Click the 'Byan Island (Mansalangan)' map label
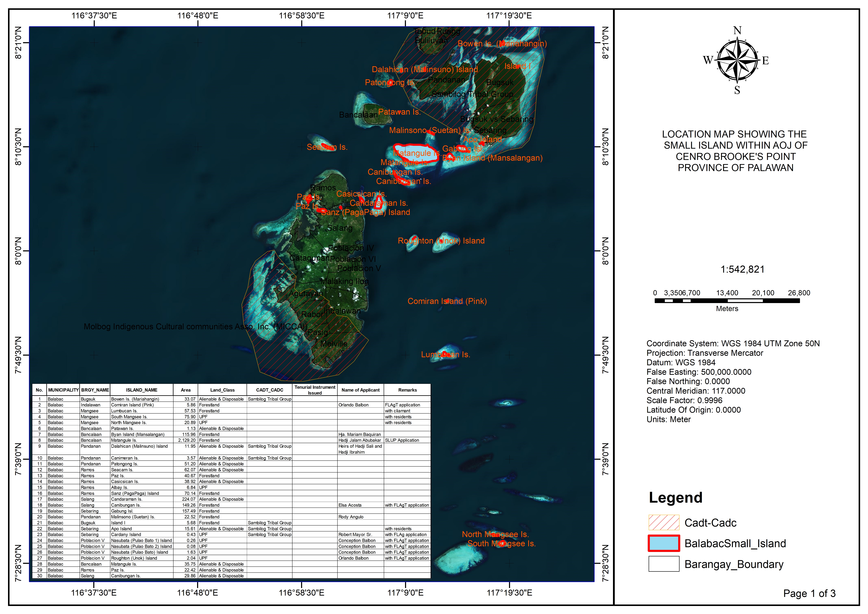Image resolution: width=868 pixels, height=614 pixels. pyautogui.click(x=492, y=158)
